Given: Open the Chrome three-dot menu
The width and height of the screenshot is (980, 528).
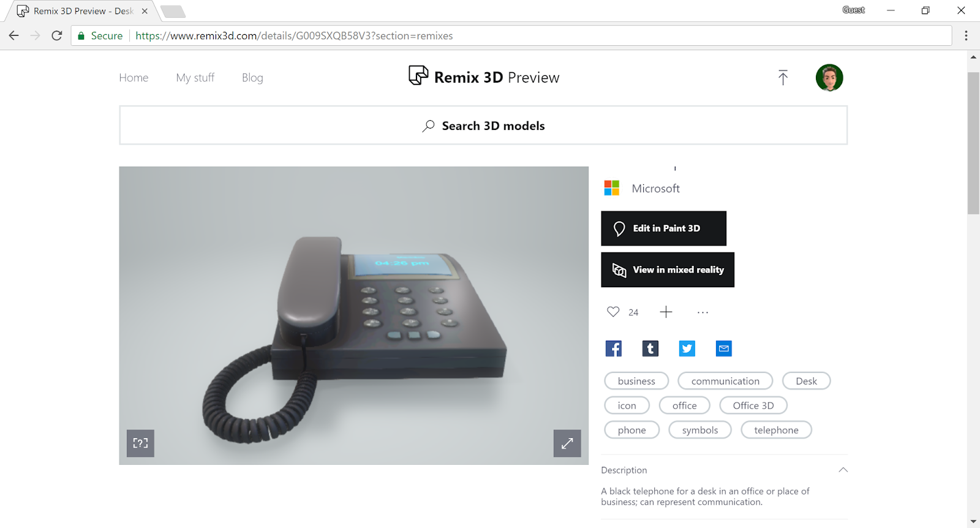Looking at the screenshot, I should tap(966, 36).
